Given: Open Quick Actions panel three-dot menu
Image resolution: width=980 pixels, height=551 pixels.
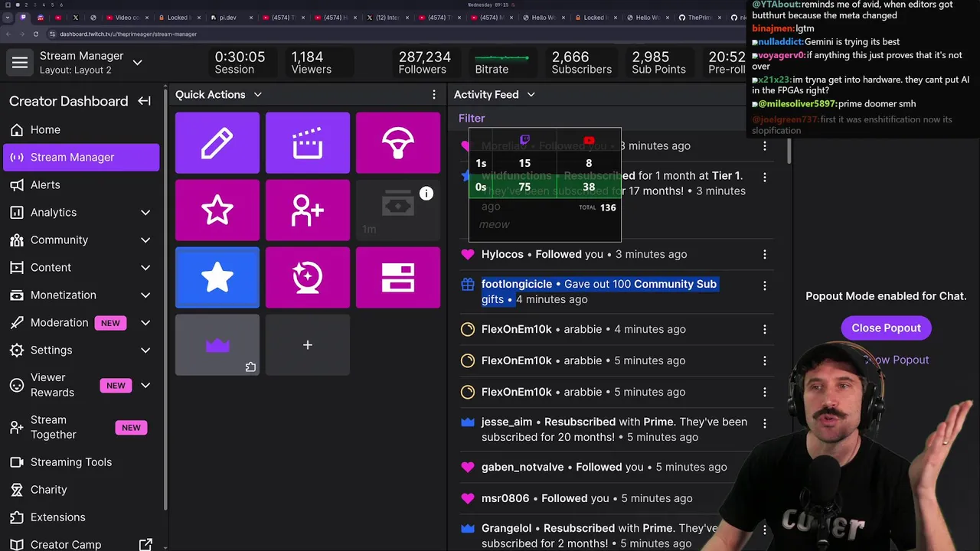Looking at the screenshot, I should (x=434, y=94).
